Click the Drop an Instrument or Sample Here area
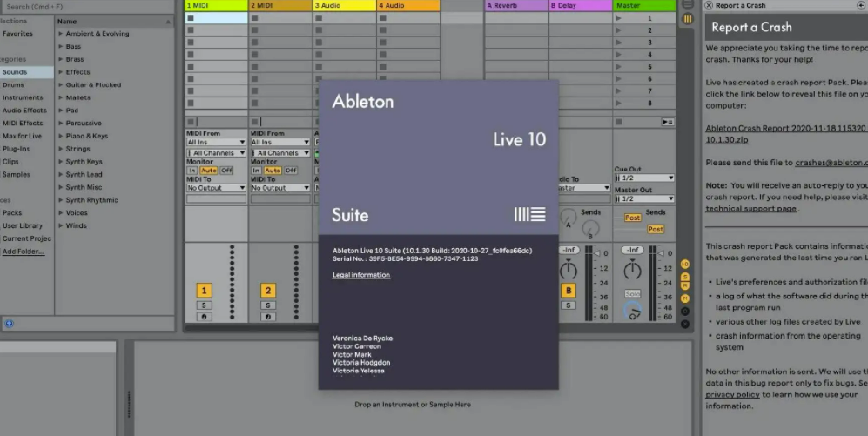The height and width of the screenshot is (436, 868). click(x=413, y=405)
